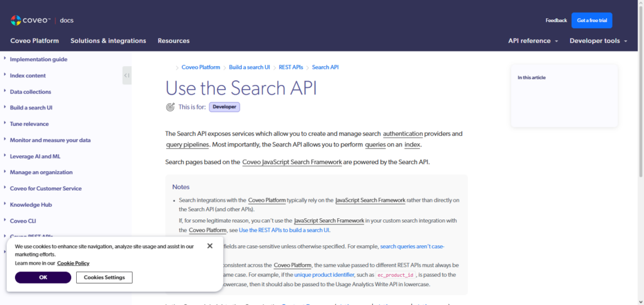Click the 'query pipelines' glossary term
Viewport: 644px width, 305px height.
click(188, 145)
